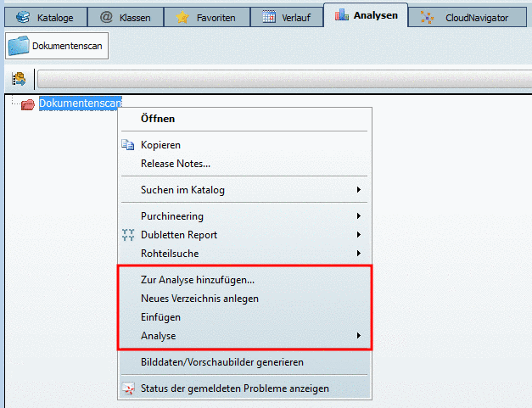This screenshot has width=532, height=408.
Task: Choose Status der gemeldeten Probleme anzeigen
Action: click(244, 388)
